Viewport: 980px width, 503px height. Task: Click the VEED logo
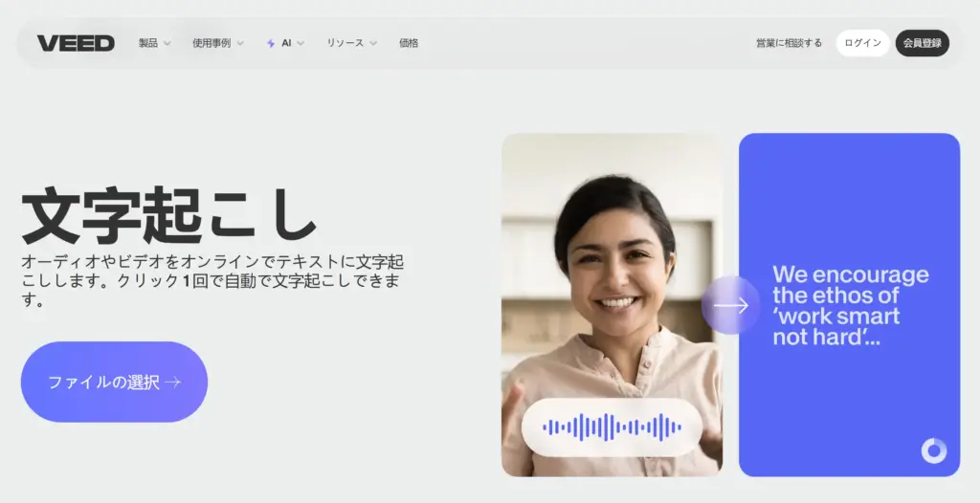point(76,43)
